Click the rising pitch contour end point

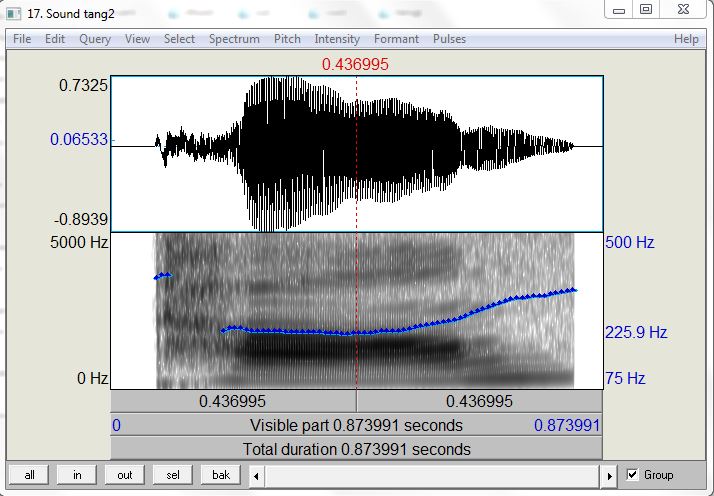click(575, 290)
